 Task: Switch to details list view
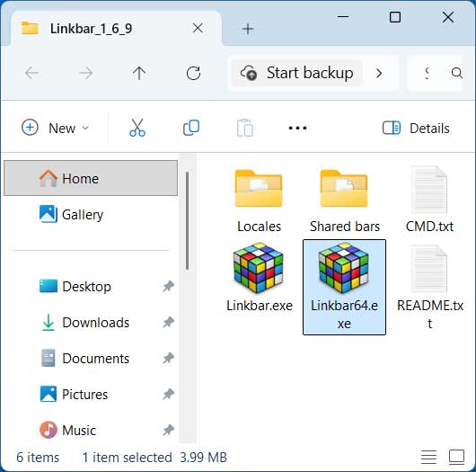point(428,457)
